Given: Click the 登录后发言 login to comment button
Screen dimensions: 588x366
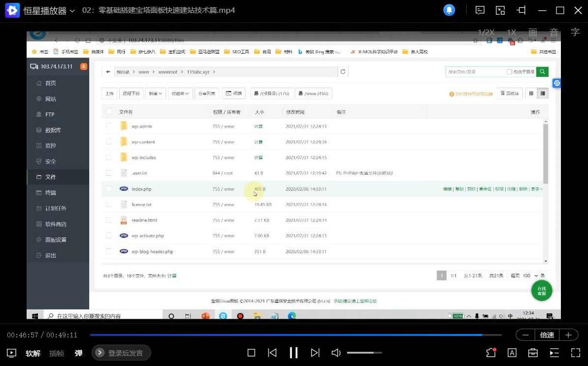Looking at the screenshot, I should [121, 353].
